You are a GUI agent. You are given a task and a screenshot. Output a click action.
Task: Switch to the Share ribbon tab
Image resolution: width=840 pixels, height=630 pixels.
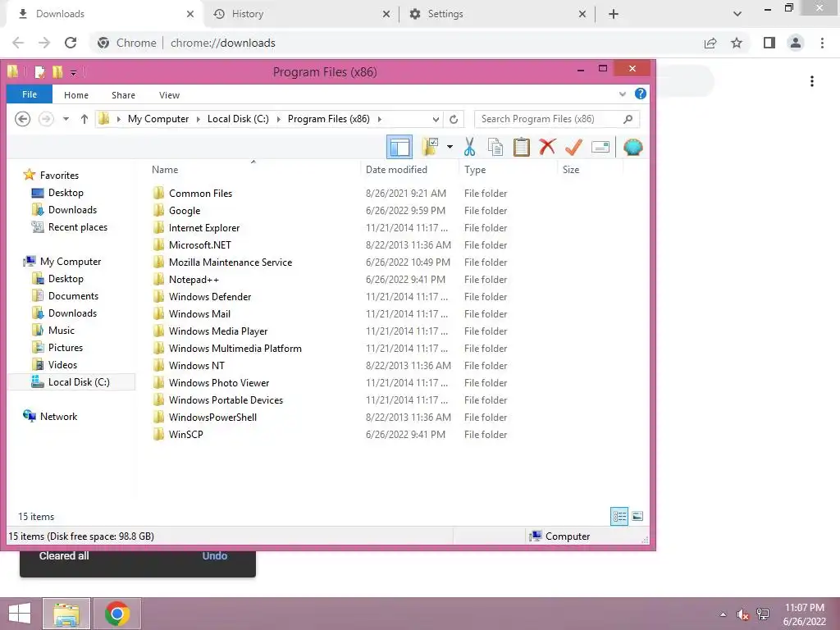123,95
